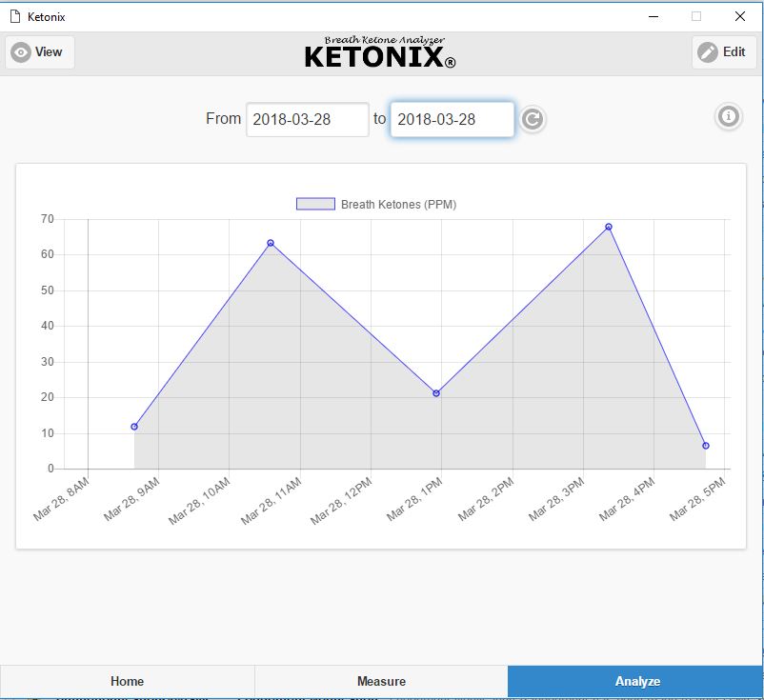Screen dimensions: 764x700
Task: Click the From date field 2018-03-28
Action: (308, 119)
